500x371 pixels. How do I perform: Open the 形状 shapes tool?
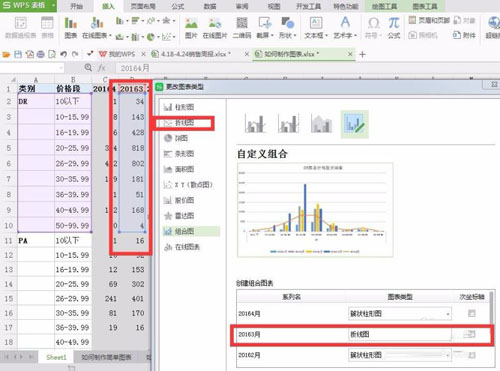(287, 27)
